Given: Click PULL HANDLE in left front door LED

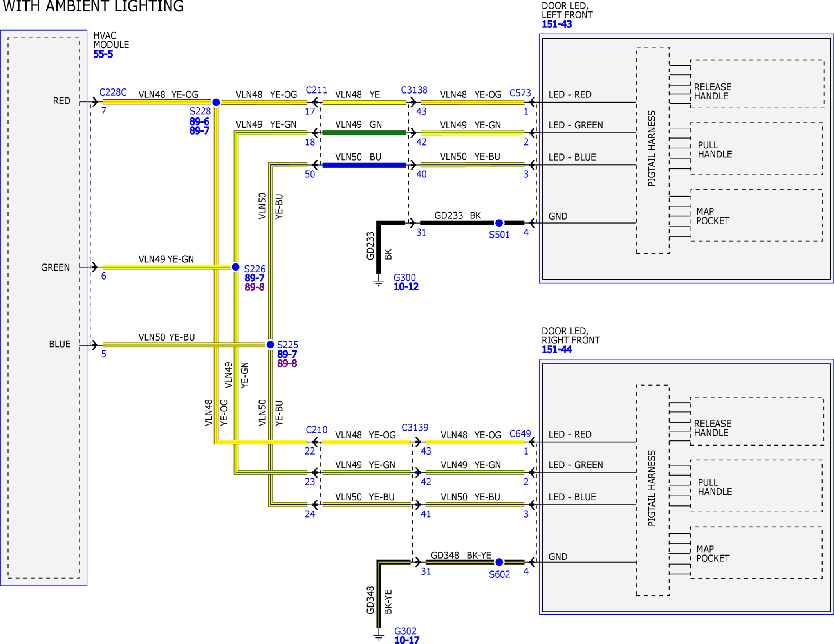Looking at the screenshot, I should pos(715,150).
